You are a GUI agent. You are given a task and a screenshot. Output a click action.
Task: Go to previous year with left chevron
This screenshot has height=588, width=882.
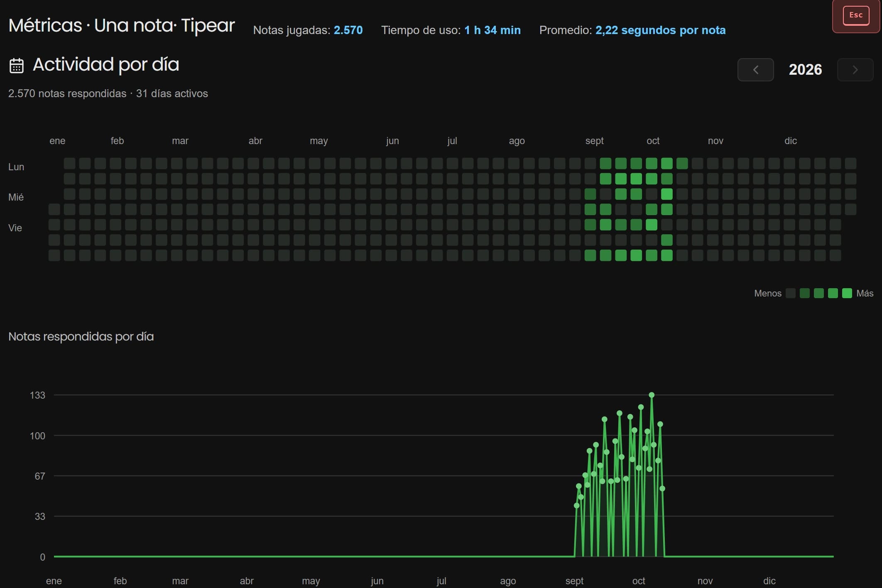click(755, 70)
